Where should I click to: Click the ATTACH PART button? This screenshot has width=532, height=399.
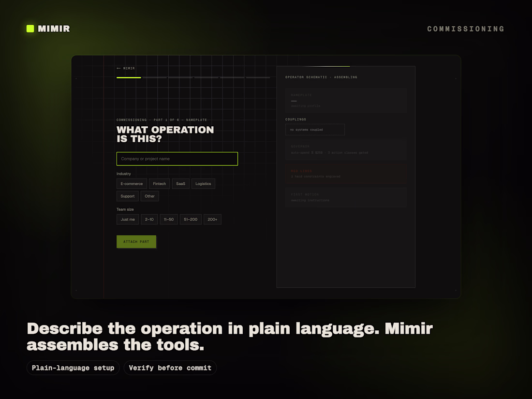136,241
